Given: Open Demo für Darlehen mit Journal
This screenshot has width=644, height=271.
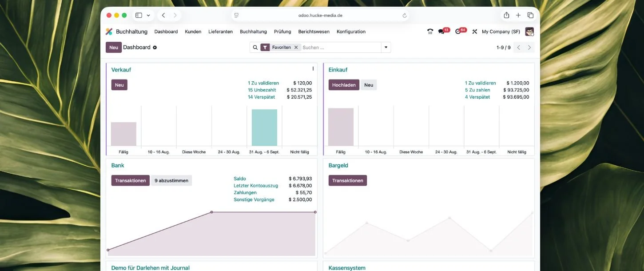Looking at the screenshot, I should pos(150,268).
